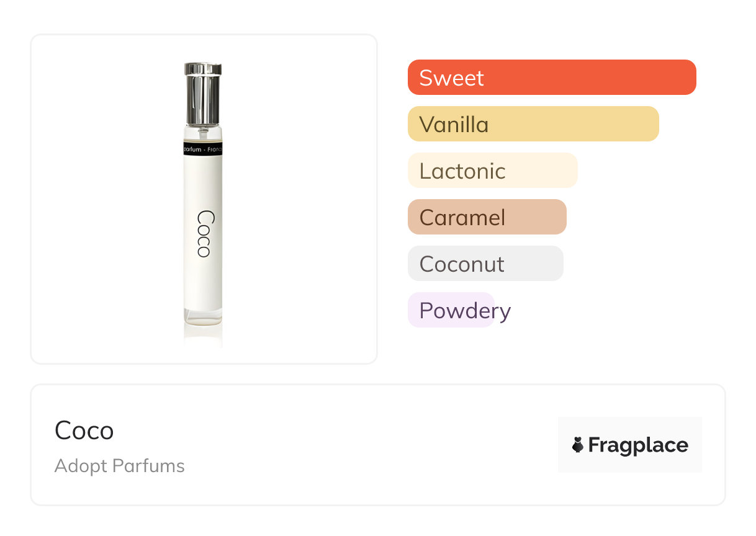This screenshot has height=536, width=756.
Task: Click the spray nozzle beneath the cap
Action: click(x=203, y=132)
